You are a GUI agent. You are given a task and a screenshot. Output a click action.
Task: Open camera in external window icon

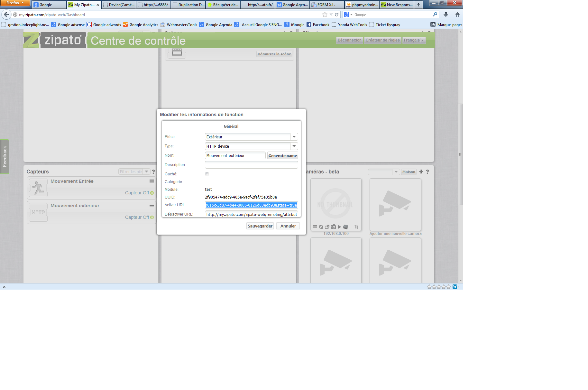[x=327, y=227]
